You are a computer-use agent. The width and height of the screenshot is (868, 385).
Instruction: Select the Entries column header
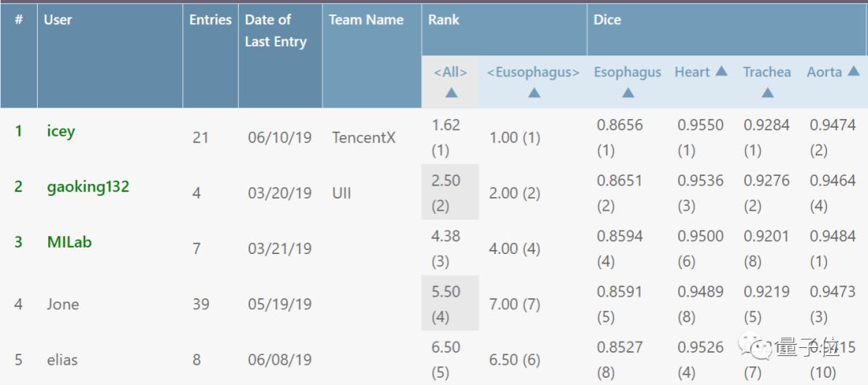pyautogui.click(x=211, y=20)
